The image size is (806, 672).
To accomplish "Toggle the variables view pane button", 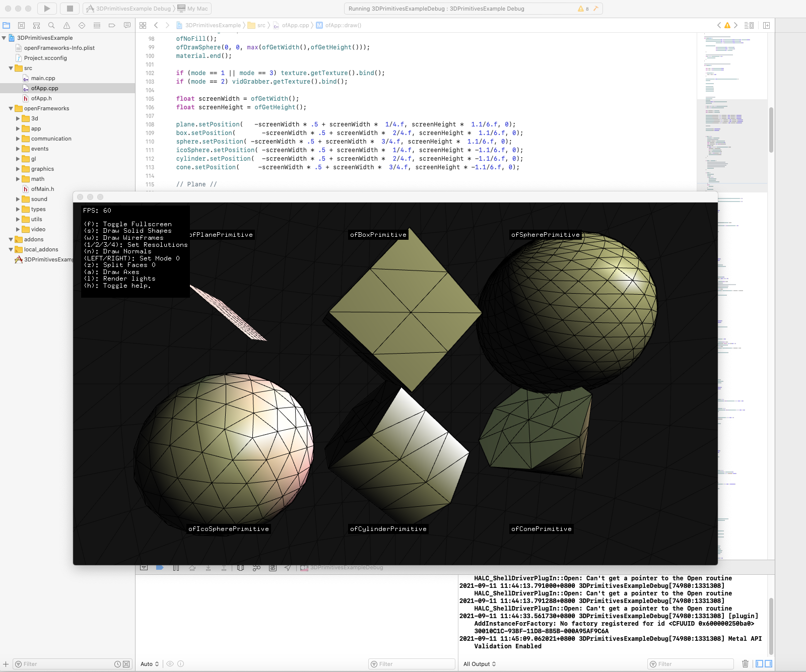I will [x=759, y=664].
